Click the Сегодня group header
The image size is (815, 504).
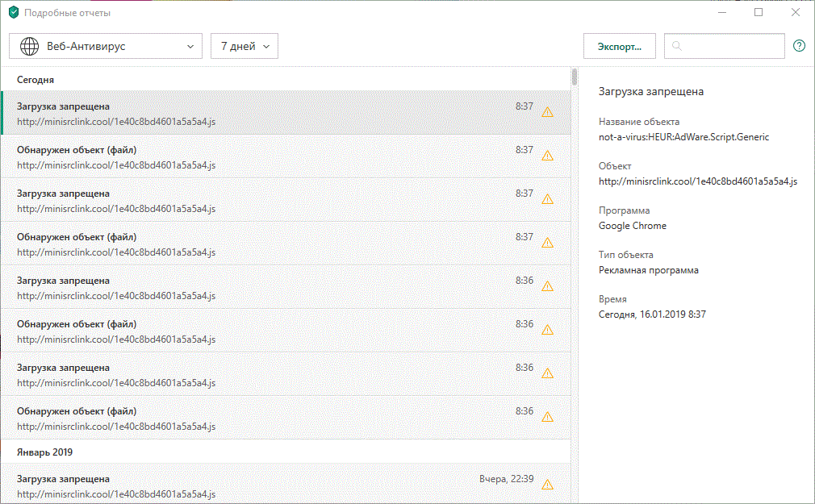coord(36,80)
